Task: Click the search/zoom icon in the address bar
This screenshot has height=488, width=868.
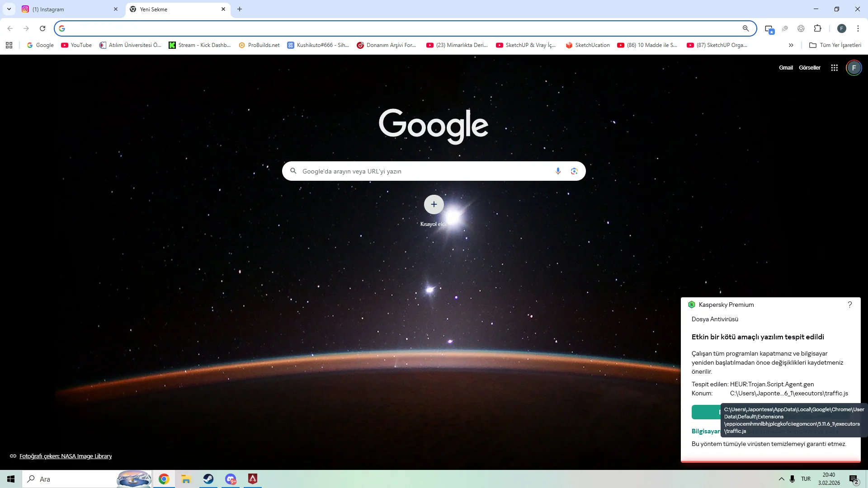Action: point(746,28)
